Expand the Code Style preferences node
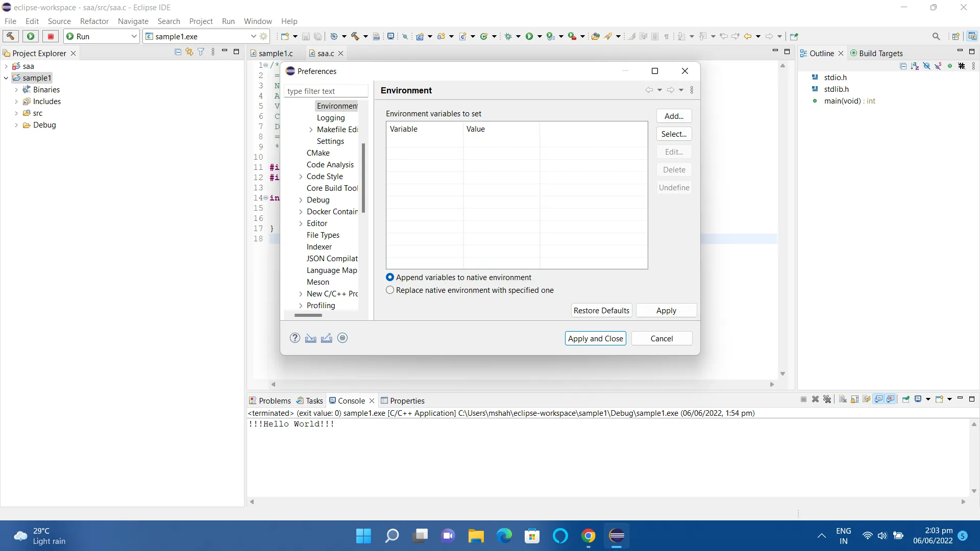The width and height of the screenshot is (980, 551). pyautogui.click(x=301, y=177)
